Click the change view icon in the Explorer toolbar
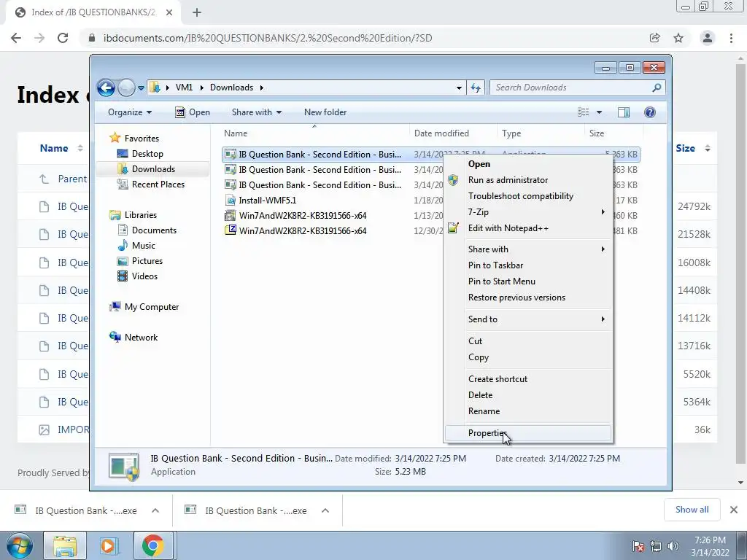This screenshot has height=560, width=747. point(584,112)
